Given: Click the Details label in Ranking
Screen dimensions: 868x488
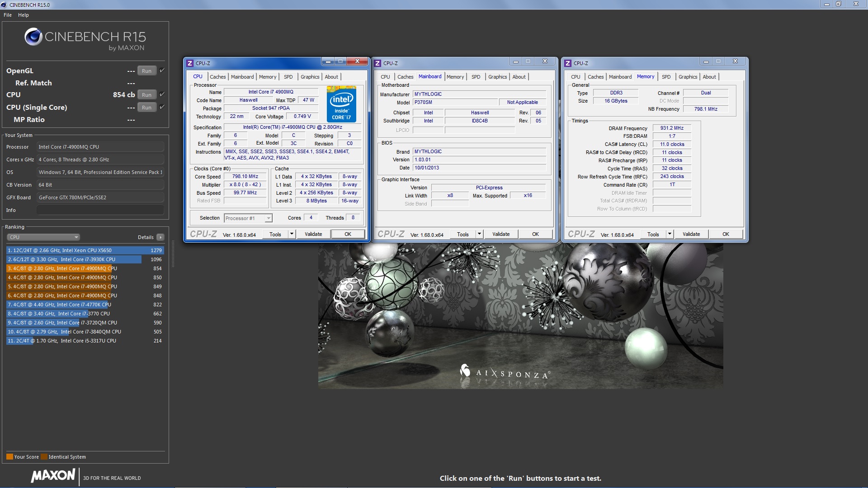Looking at the screenshot, I should [146, 237].
